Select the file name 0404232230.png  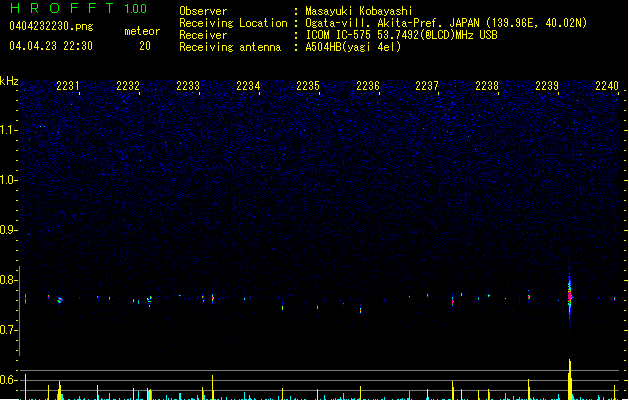[51, 26]
